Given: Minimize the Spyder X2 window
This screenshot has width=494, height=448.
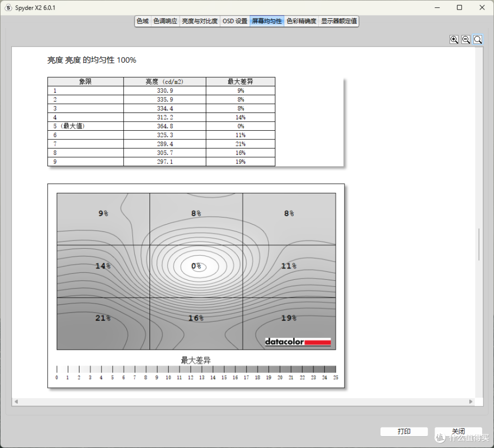Looking at the screenshot, I should (x=437, y=8).
